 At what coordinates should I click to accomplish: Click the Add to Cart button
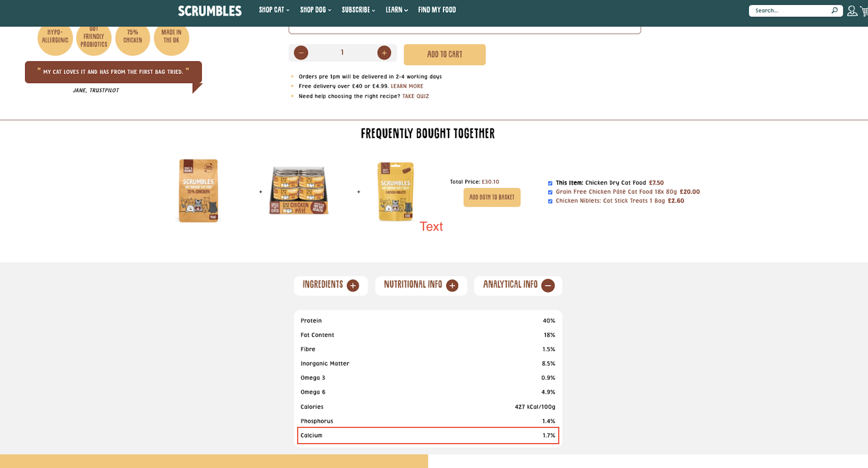click(x=444, y=55)
